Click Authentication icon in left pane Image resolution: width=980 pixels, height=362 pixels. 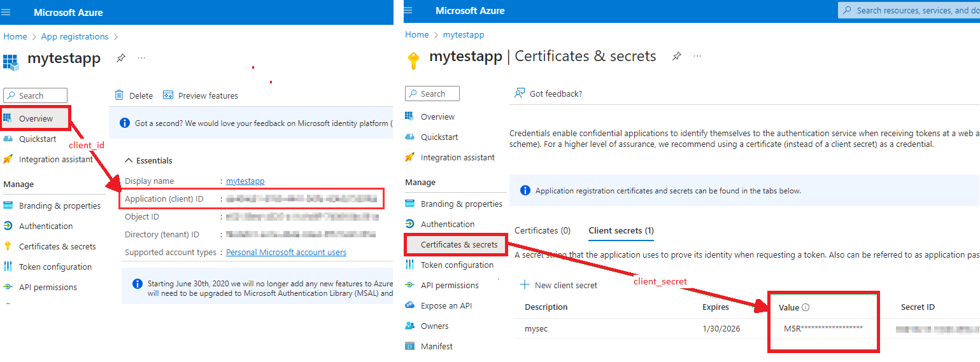tap(8, 226)
